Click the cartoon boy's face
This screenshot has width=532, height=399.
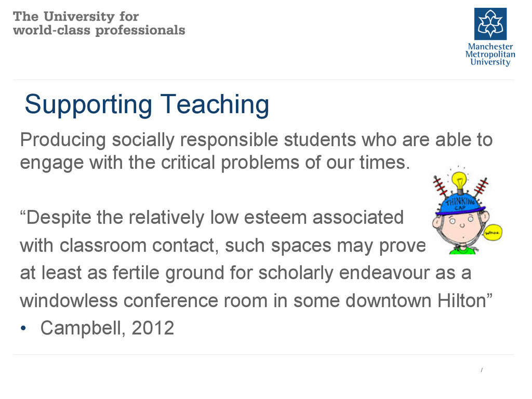point(460,229)
